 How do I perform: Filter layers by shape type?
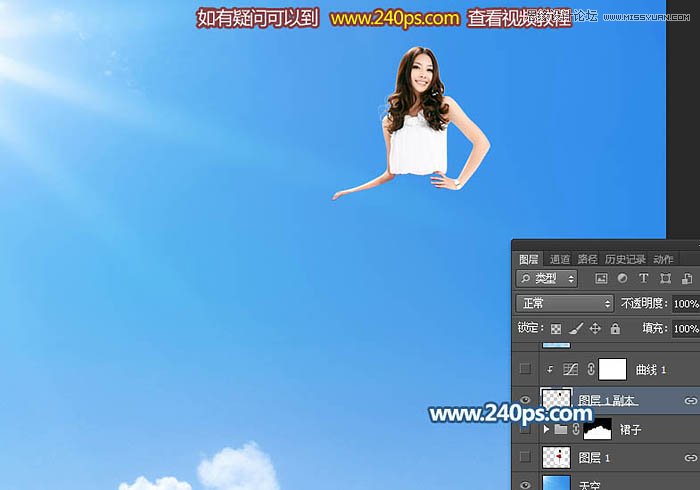pos(665,278)
